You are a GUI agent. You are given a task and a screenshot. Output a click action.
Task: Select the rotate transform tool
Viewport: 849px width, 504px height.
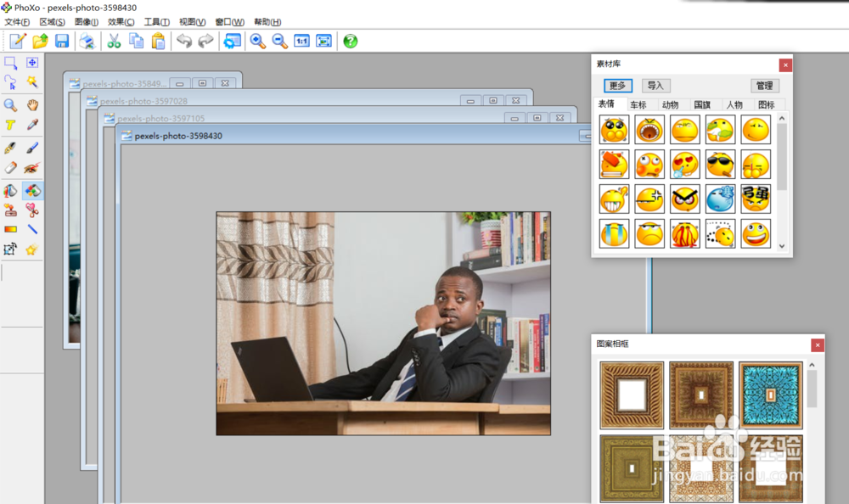[10, 249]
